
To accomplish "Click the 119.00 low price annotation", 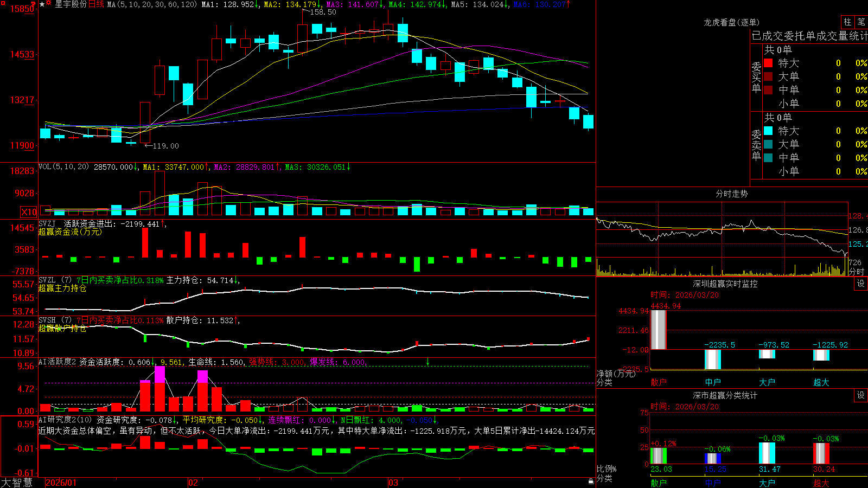I will pos(165,146).
